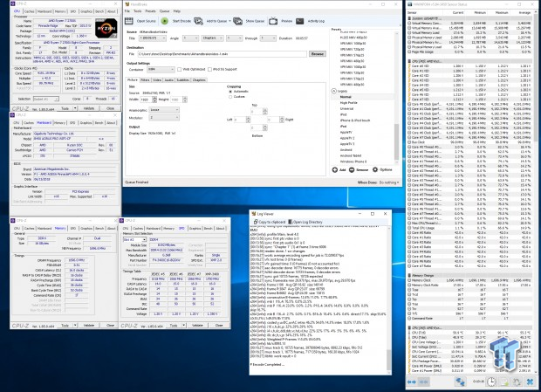Switch to the Filters tab
Viewport: 541px width, 392px height.
(x=145, y=80)
